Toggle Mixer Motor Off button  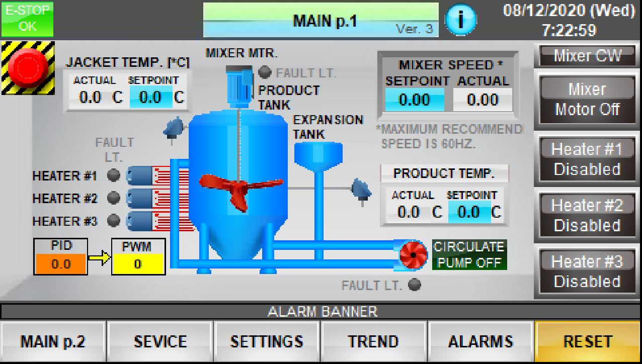tap(587, 99)
